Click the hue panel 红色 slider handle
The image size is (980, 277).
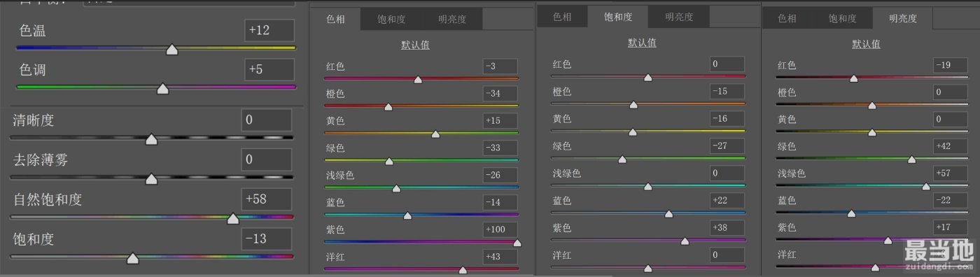click(x=418, y=80)
